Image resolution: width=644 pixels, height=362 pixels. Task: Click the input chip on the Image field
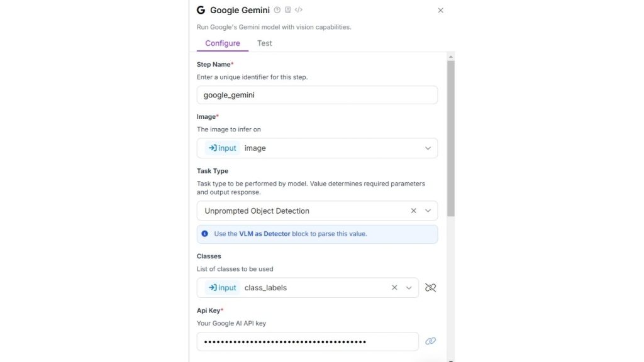[x=221, y=148]
